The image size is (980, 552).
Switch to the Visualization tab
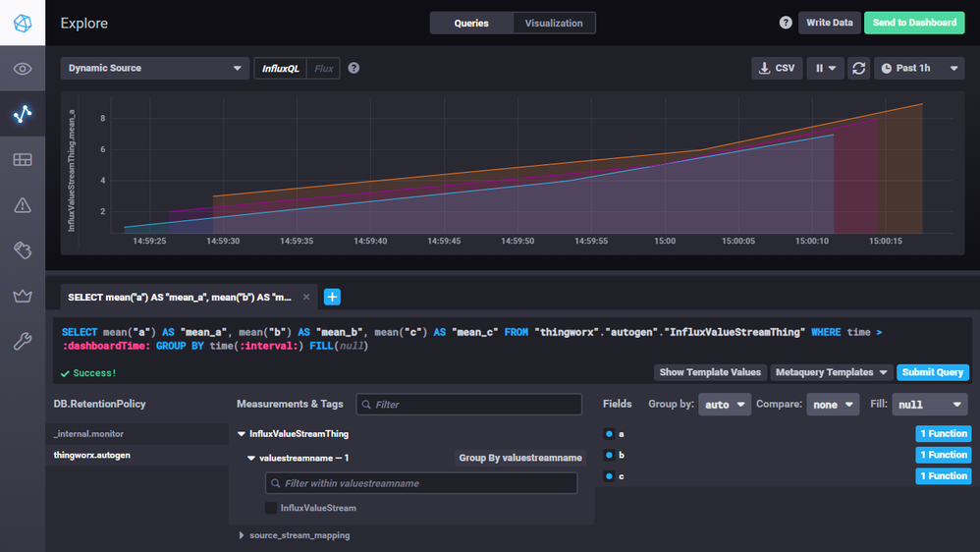[554, 23]
